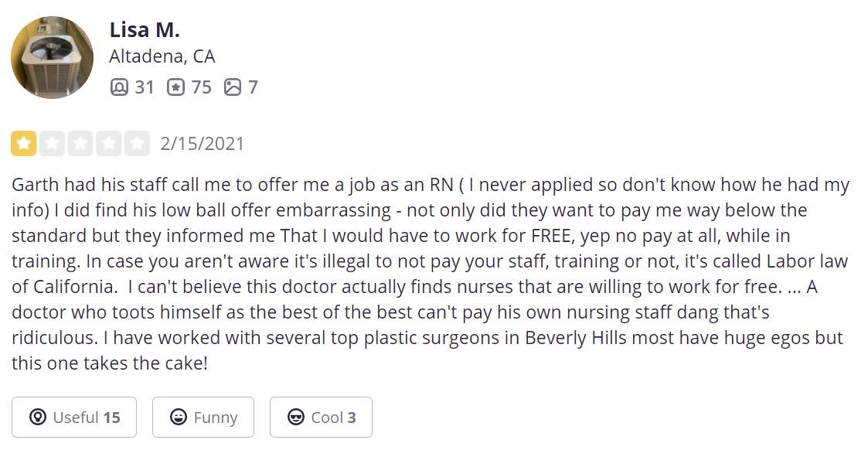Click the Funny smiley face icon
This screenshot has height=450, width=868.
click(179, 417)
